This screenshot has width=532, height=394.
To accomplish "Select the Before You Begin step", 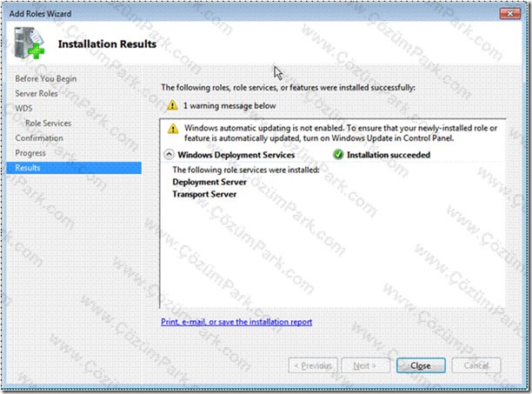I will [x=46, y=79].
